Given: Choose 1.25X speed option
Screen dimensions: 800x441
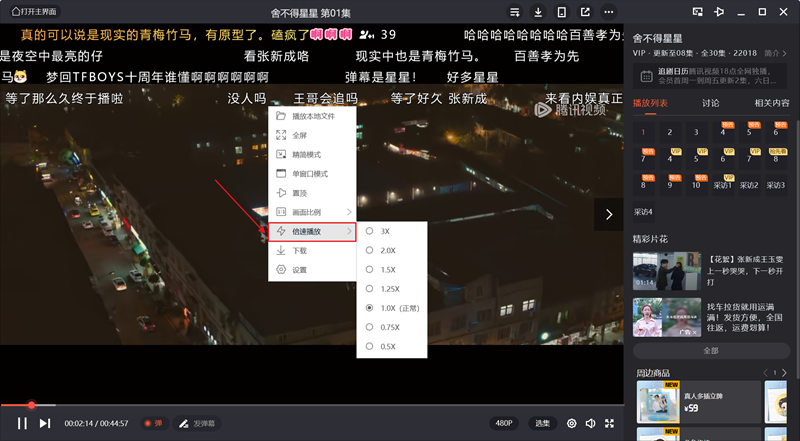Looking at the screenshot, I should 391,289.
